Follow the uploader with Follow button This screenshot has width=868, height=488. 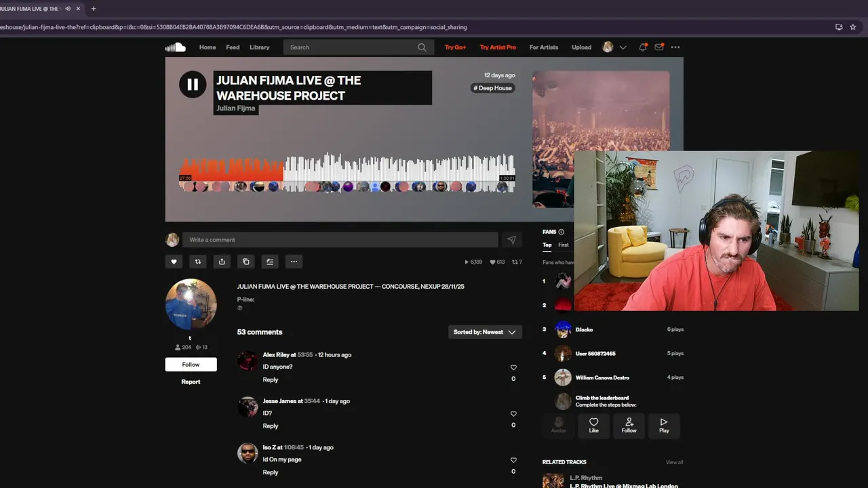coord(191,365)
